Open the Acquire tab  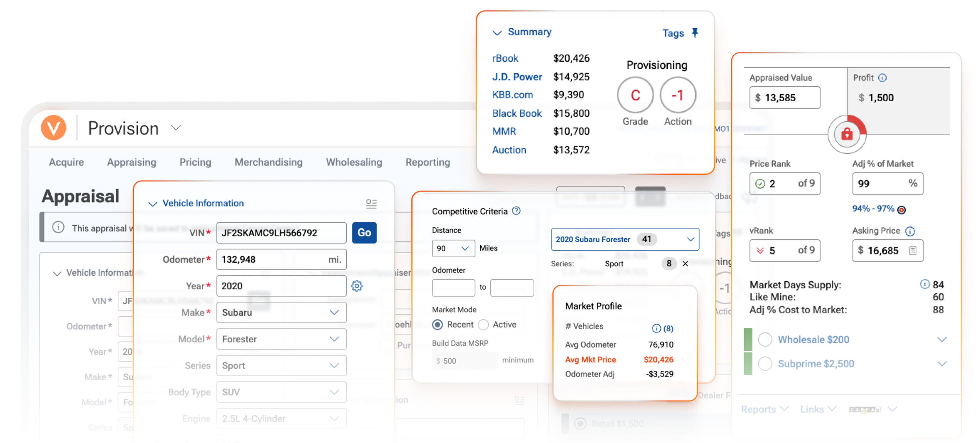[66, 162]
